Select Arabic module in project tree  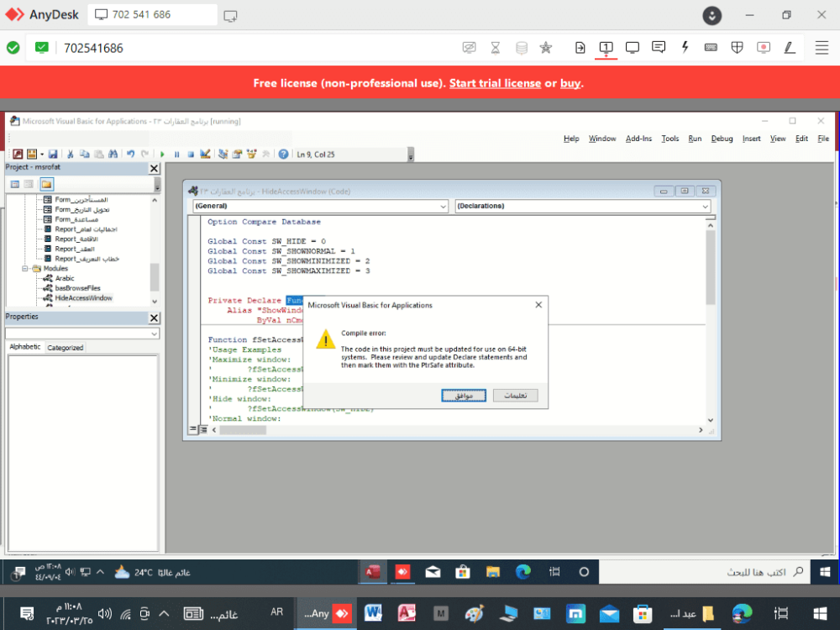pyautogui.click(x=65, y=279)
